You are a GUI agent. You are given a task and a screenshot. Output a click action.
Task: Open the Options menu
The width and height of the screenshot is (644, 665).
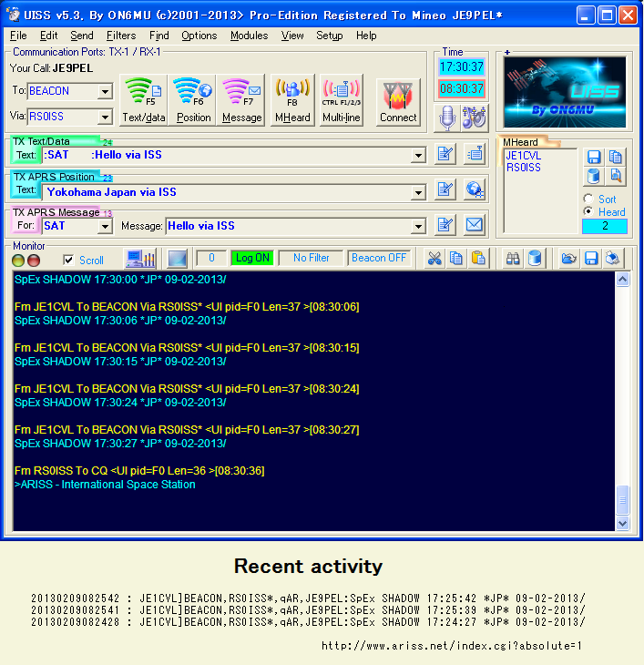coord(199,36)
